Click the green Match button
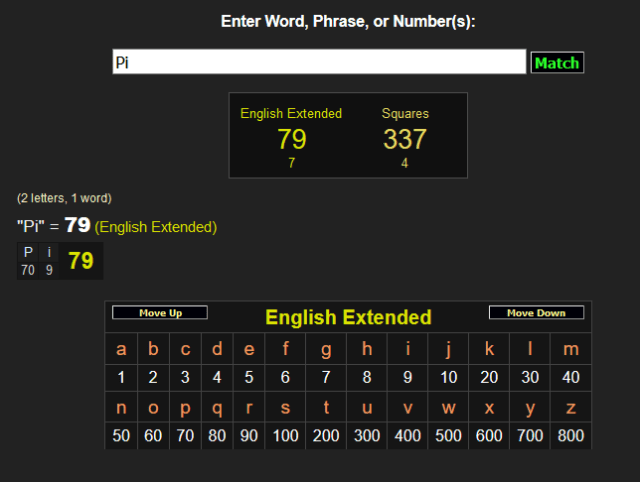Viewport: 640px width, 482px height. point(556,62)
